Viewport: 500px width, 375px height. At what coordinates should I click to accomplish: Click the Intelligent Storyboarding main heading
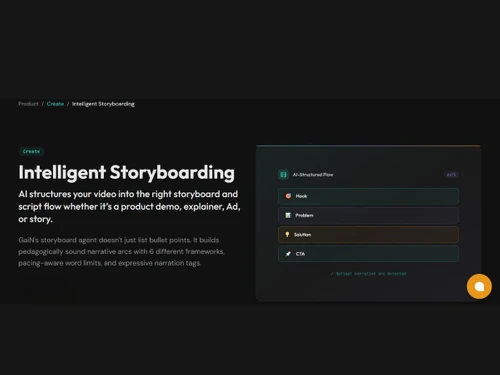(x=127, y=173)
